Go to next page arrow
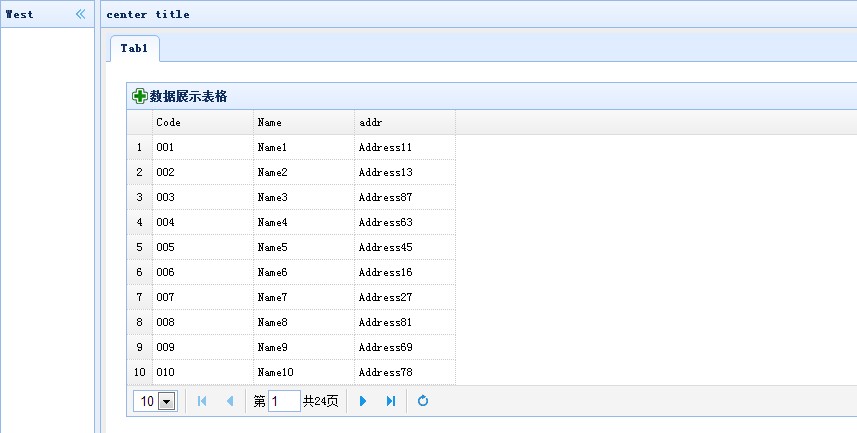This screenshot has height=433, width=857. (362, 401)
